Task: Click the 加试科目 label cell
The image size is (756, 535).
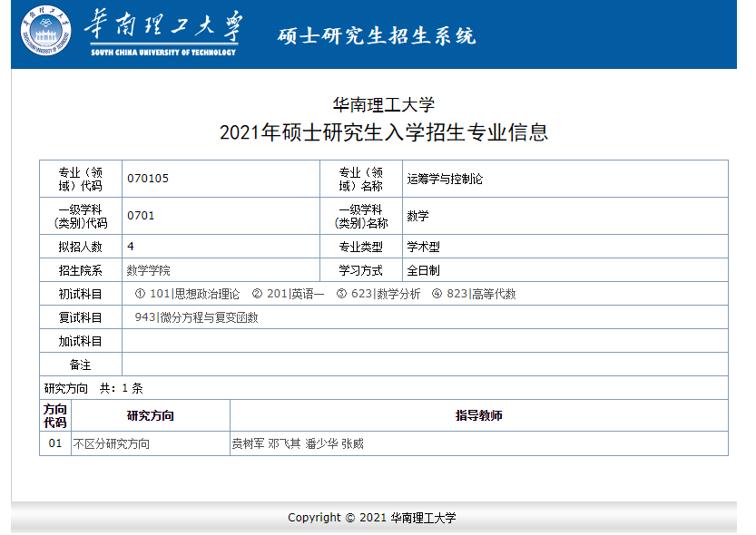Action: tap(81, 341)
